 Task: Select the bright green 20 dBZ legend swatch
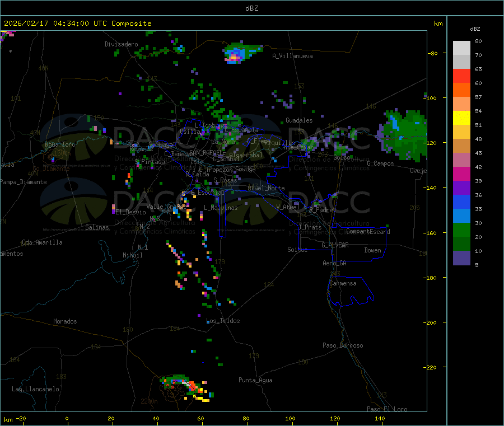[461, 230]
